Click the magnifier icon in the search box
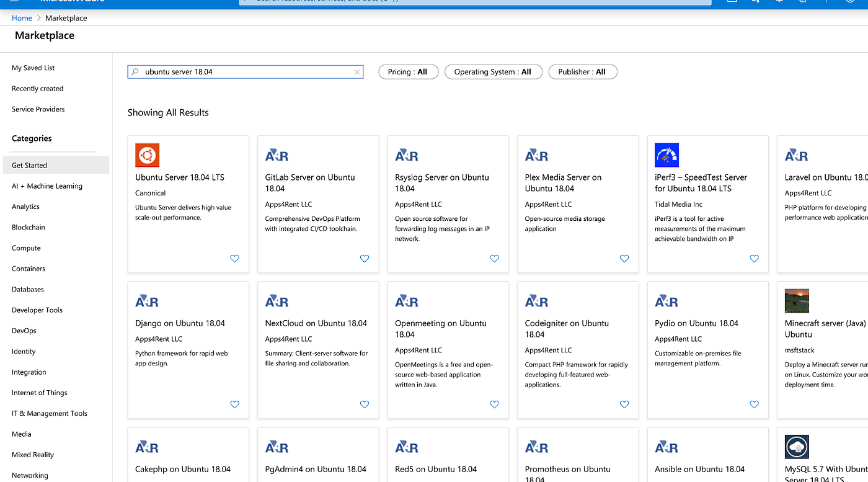This screenshot has width=868, height=482. click(x=135, y=72)
